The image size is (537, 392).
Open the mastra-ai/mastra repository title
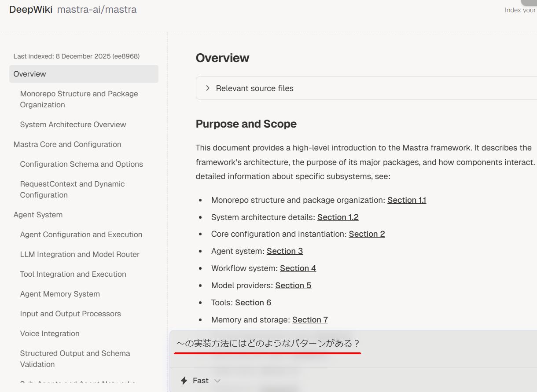tap(97, 9)
